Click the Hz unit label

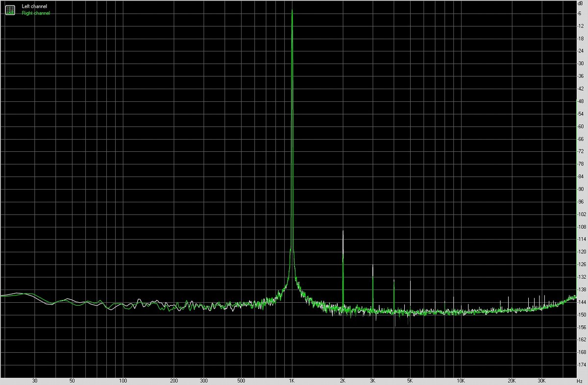pos(580,381)
